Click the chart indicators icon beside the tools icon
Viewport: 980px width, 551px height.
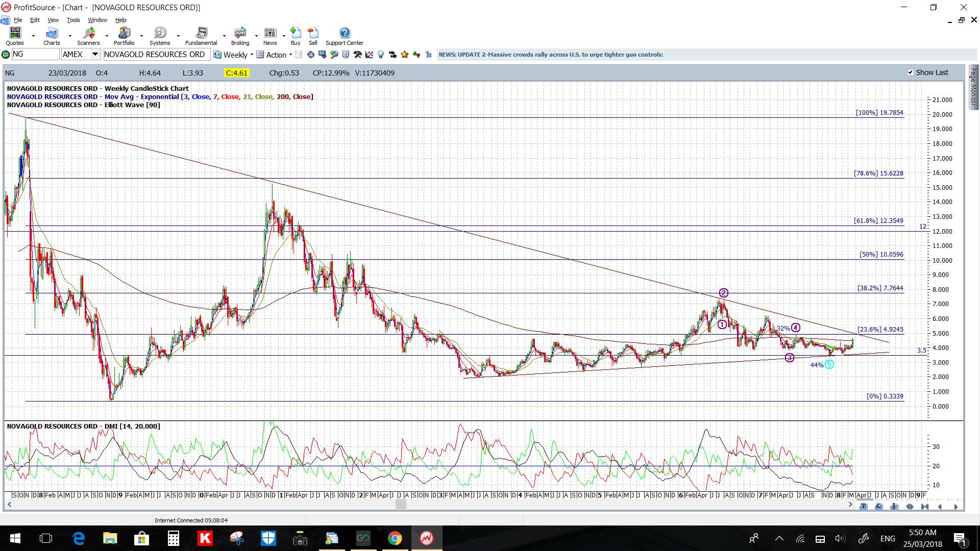[369, 55]
